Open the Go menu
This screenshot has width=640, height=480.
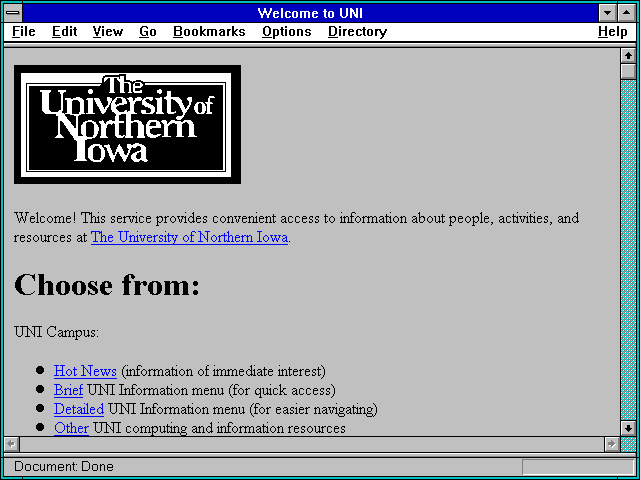pyautogui.click(x=148, y=32)
